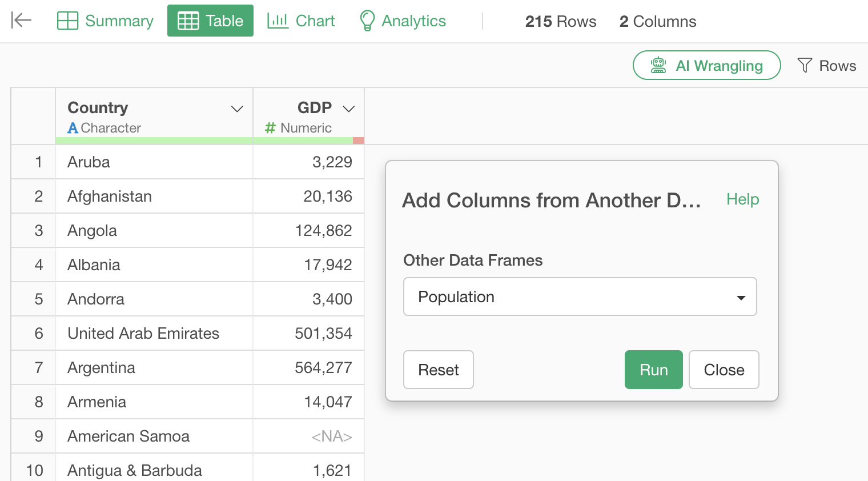Viewport: 868px width, 481px height.
Task: Switch to the Table view tab
Action: coord(210,21)
